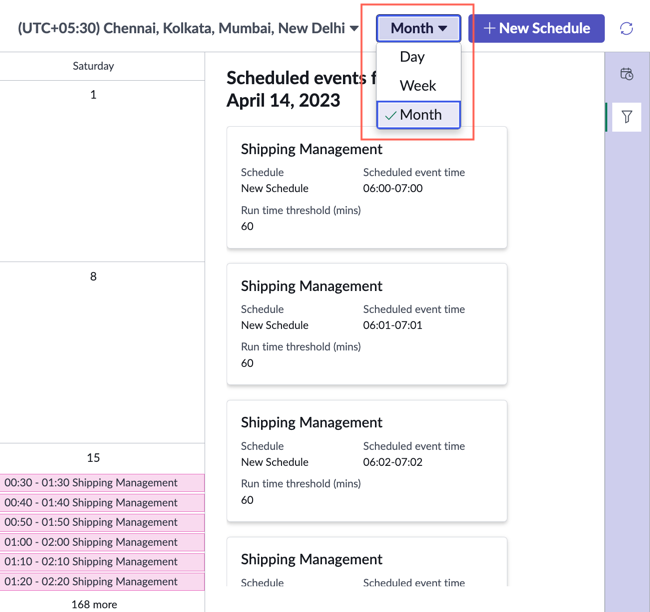Viewport: 650px width, 612px height.
Task: Click the day number 15 in calendar
Action: pyautogui.click(x=93, y=458)
